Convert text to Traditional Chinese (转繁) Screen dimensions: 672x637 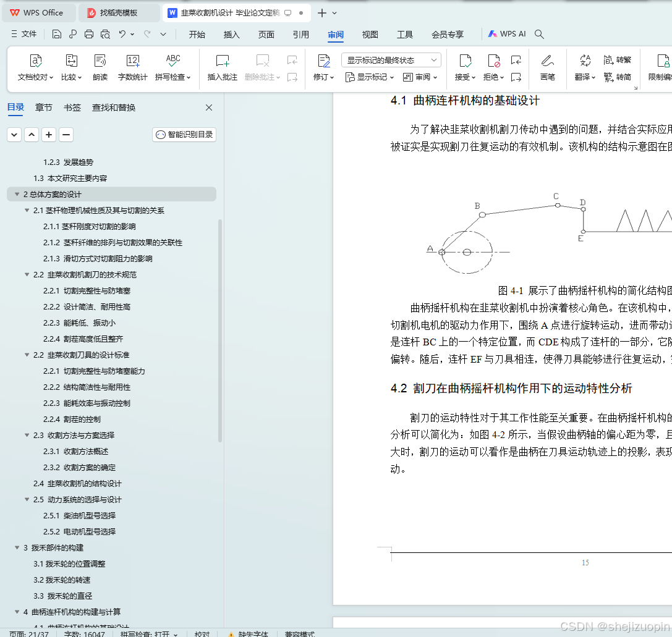618,60
